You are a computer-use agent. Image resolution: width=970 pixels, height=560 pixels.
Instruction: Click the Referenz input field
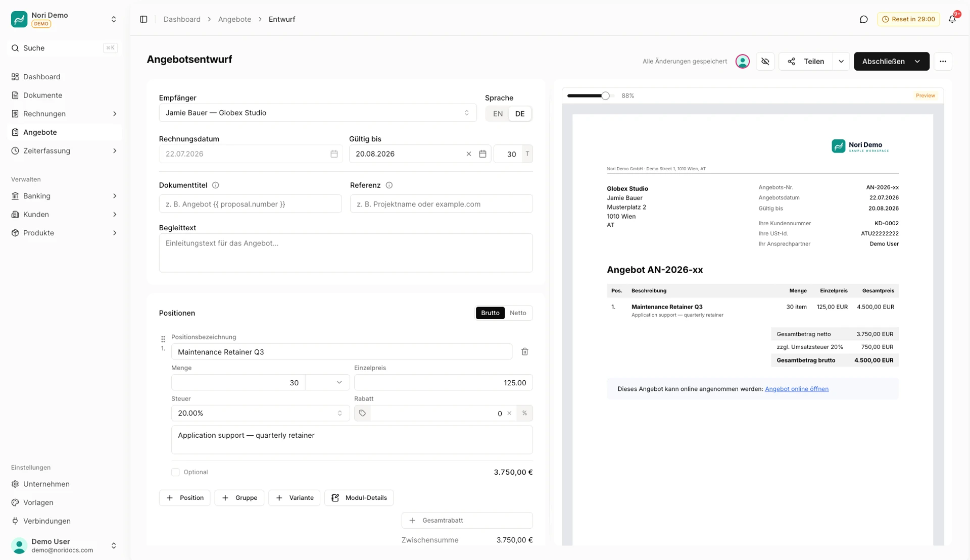pos(441,204)
